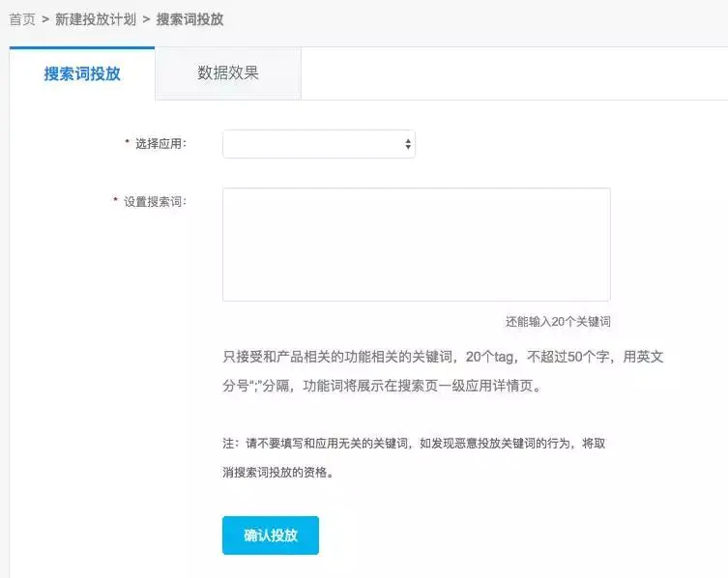Open the 数据效果 tab
The width and height of the screenshot is (728, 578).
228,73
